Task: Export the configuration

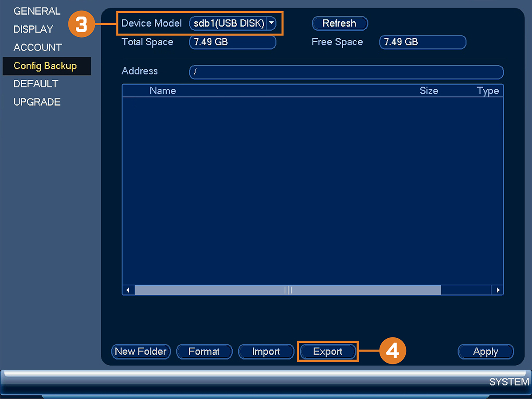Action: [x=328, y=352]
